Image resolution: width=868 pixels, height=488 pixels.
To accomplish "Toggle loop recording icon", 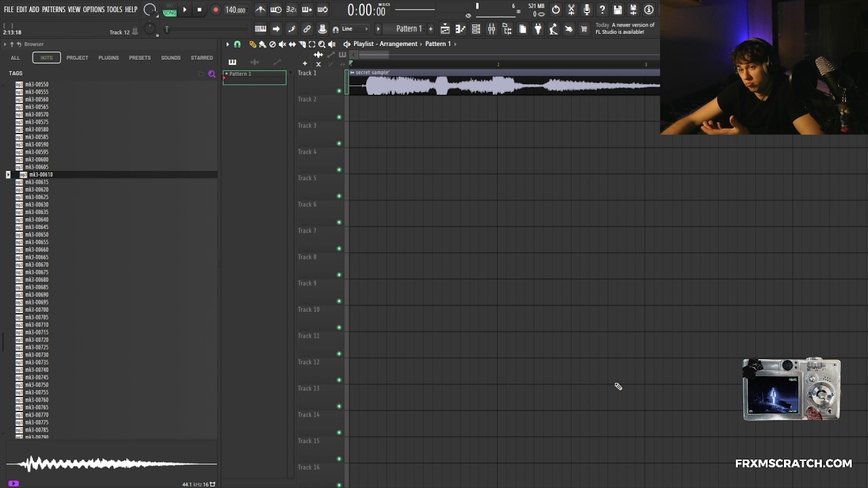I will coord(323,9).
